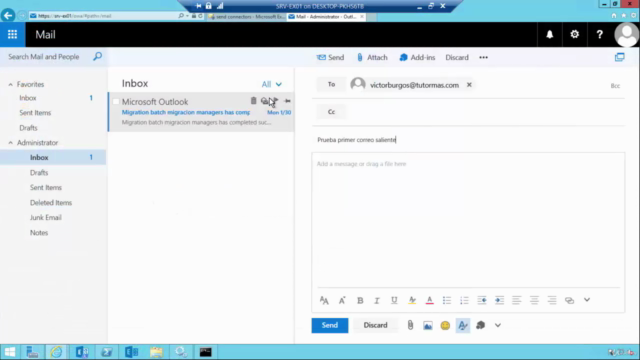Click the subject field
This screenshot has width=640, height=360.
click(468, 140)
